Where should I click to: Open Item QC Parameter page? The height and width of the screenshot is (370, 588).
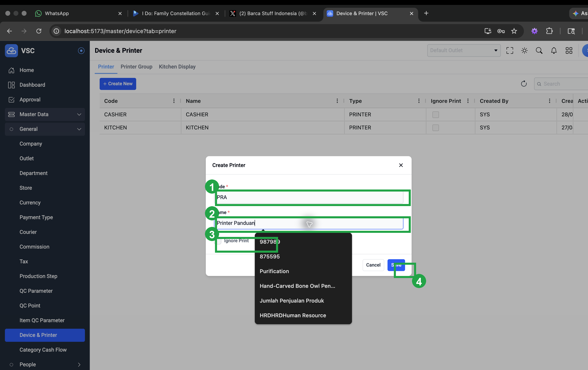(x=42, y=320)
